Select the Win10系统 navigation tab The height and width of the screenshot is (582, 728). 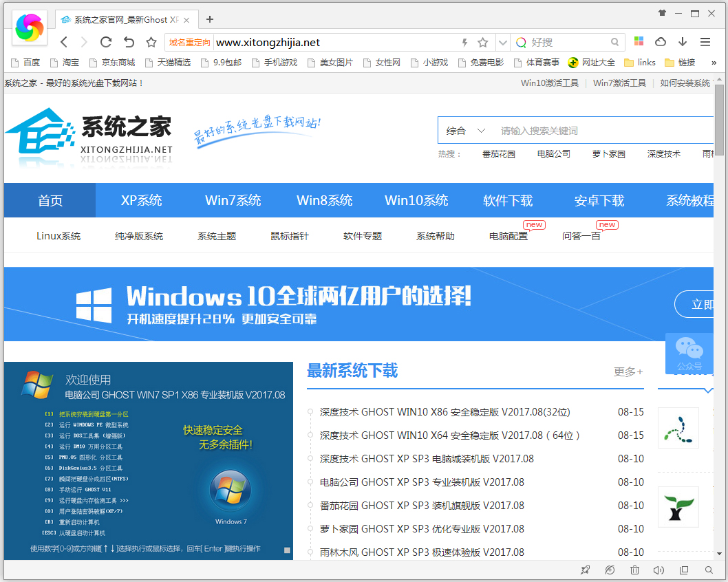tap(416, 200)
